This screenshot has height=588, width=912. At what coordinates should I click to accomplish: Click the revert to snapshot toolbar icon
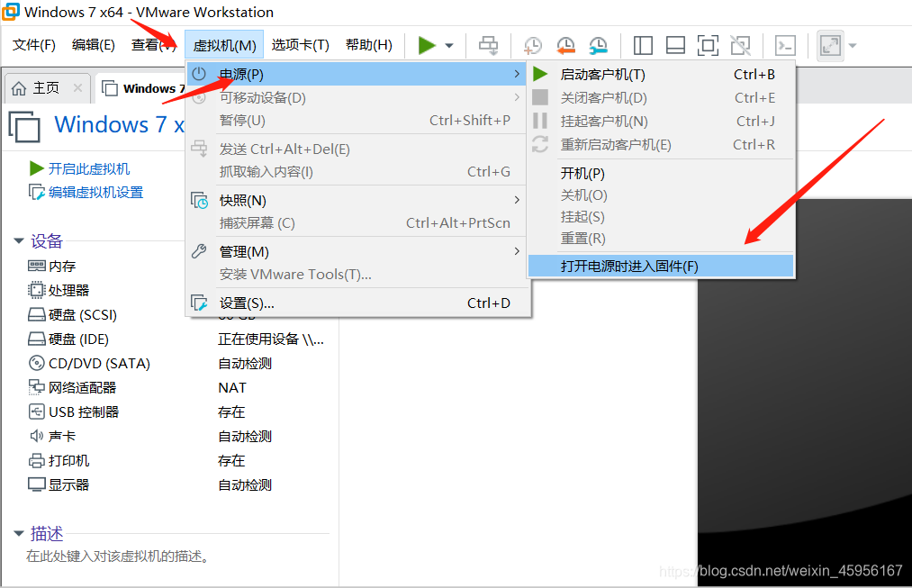pos(565,45)
